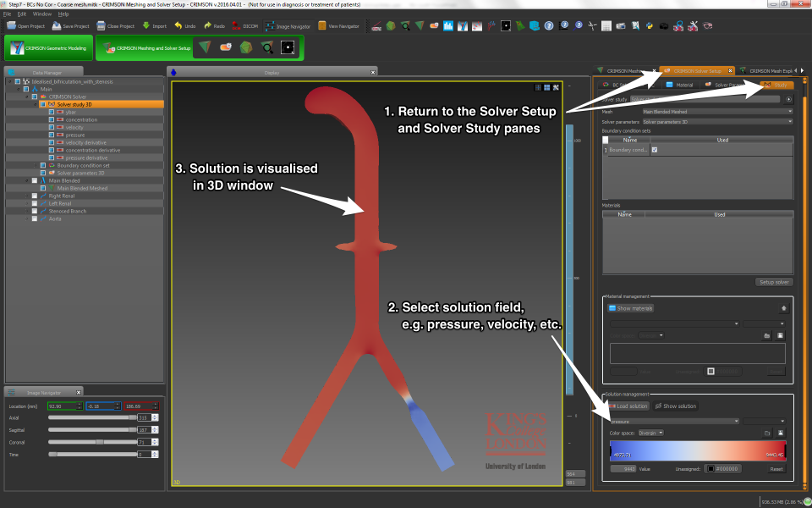Select the velocity derivative tree item

(x=84, y=142)
